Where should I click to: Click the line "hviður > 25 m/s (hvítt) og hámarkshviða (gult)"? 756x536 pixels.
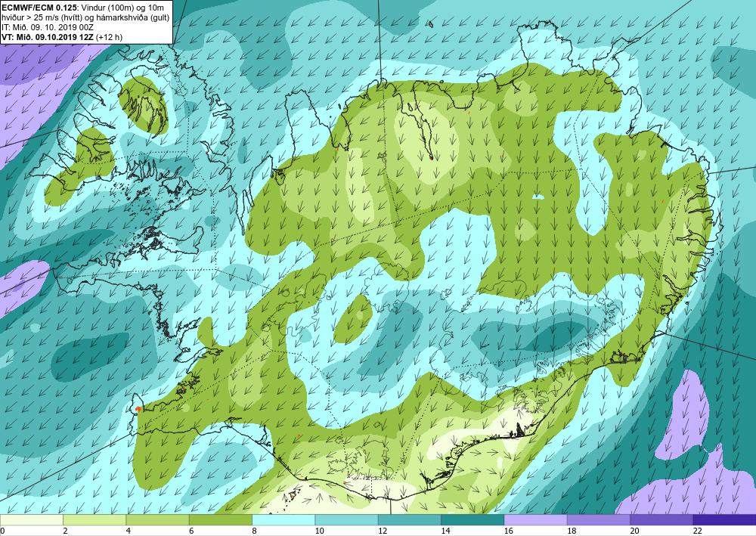tap(85, 17)
